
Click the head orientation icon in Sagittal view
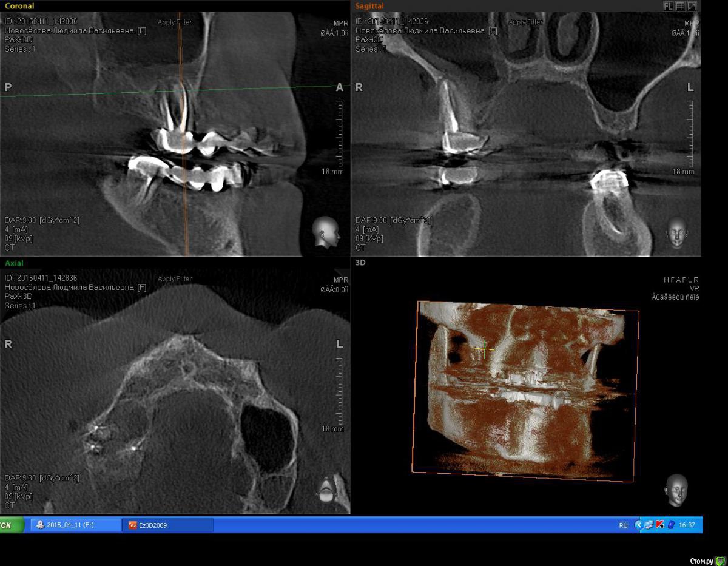click(676, 232)
